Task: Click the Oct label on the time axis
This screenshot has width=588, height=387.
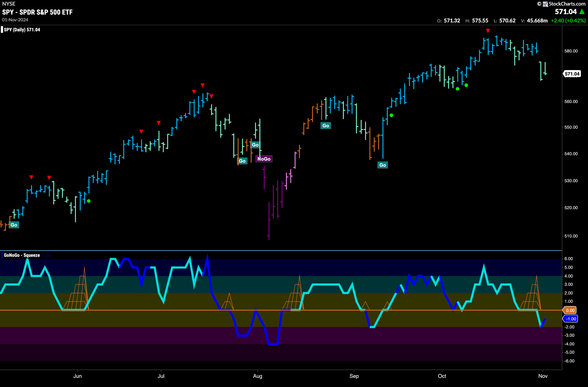Action: (442, 376)
